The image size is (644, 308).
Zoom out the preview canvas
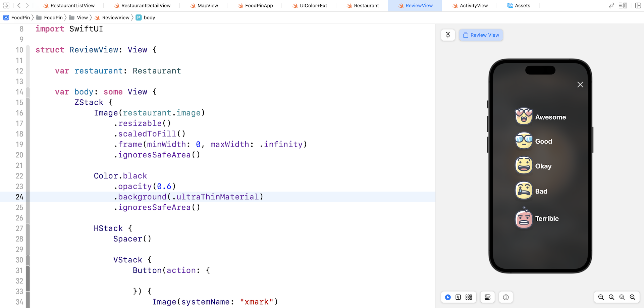click(x=601, y=297)
